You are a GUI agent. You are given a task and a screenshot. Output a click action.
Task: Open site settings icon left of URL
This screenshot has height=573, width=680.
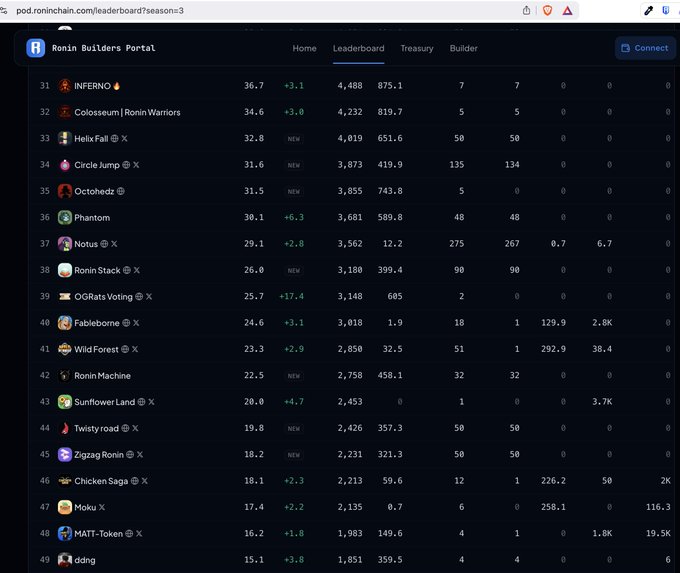pyautogui.click(x=4, y=10)
